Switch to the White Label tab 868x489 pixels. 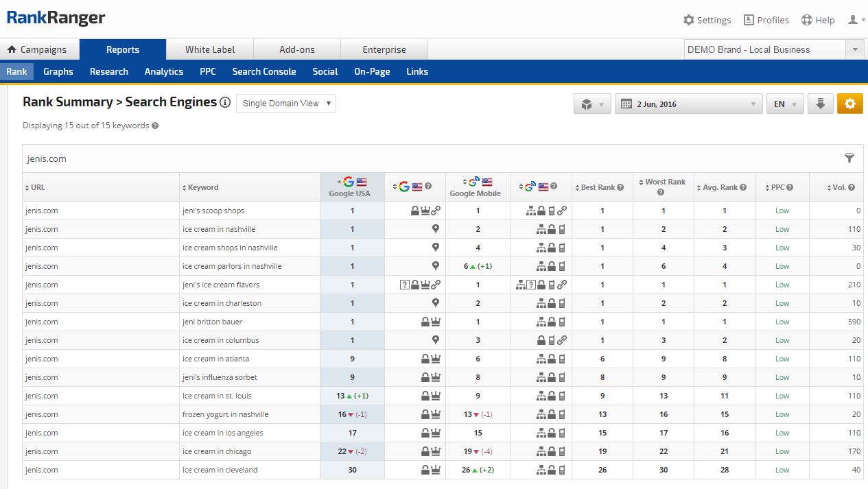click(x=210, y=49)
